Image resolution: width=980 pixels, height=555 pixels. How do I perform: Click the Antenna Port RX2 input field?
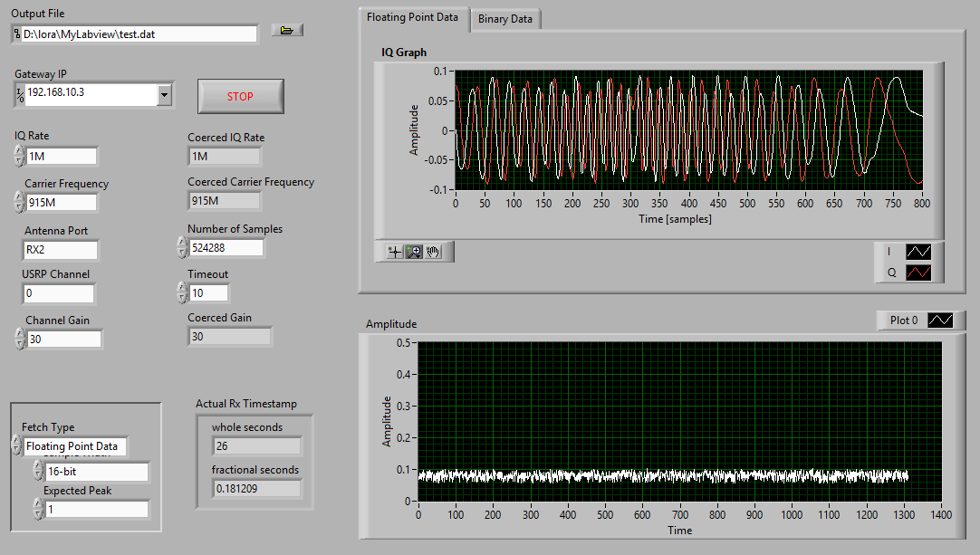62,251
